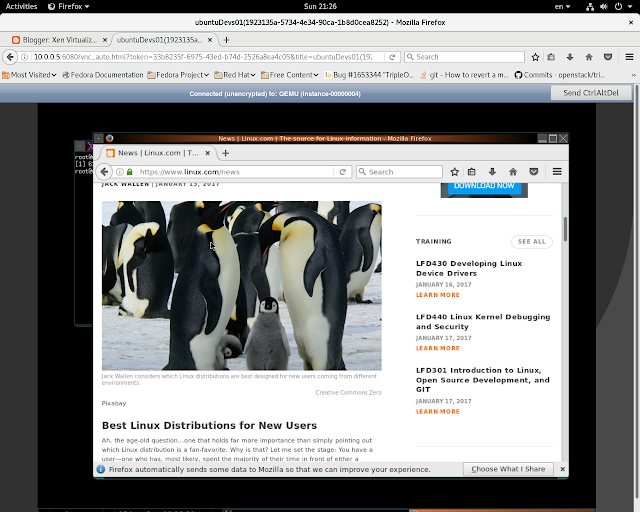Open Best Linux Distributions for New Users
This screenshot has width=640, height=512.
(x=209, y=425)
